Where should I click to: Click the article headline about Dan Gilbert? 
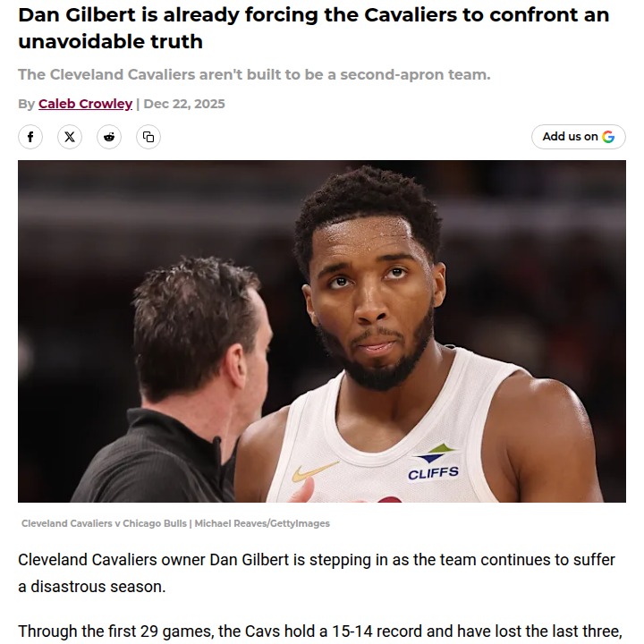313,28
